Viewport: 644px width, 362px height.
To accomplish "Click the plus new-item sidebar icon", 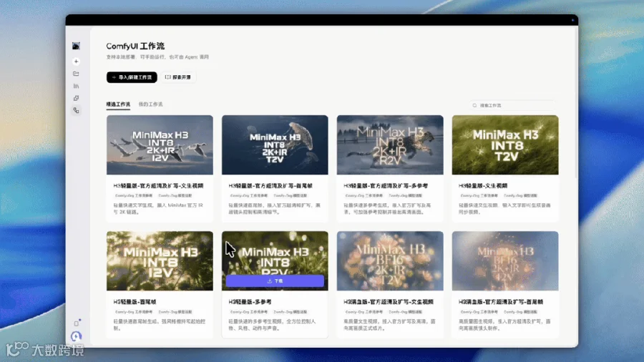I will pos(76,62).
